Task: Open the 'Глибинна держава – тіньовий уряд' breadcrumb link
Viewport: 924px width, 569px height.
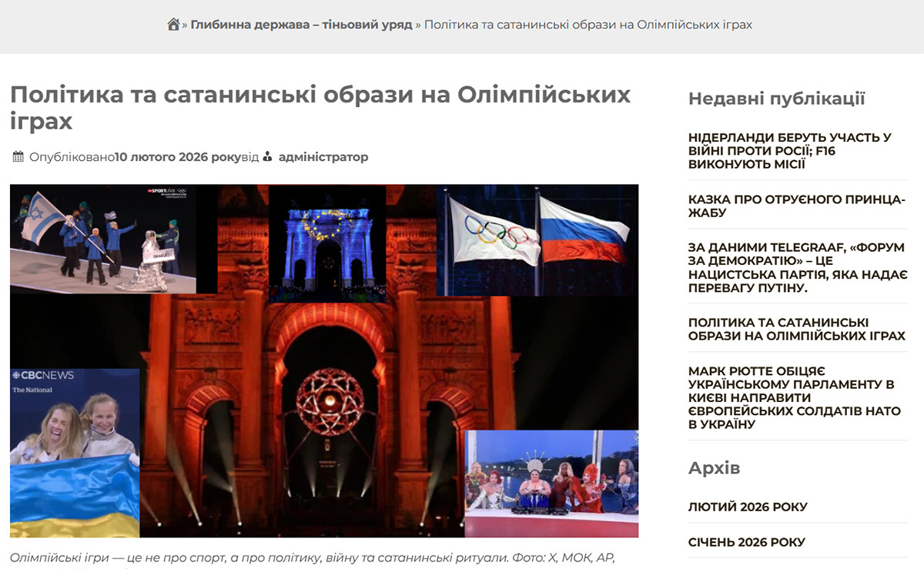Action: [301, 25]
